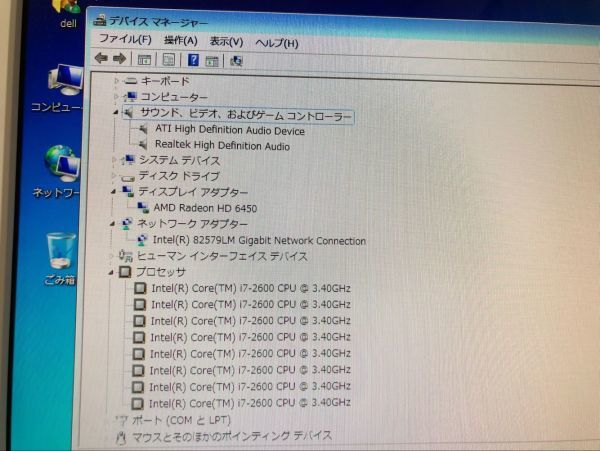
Task: Select 'システム デバイス' label
Action: pyautogui.click(x=179, y=160)
